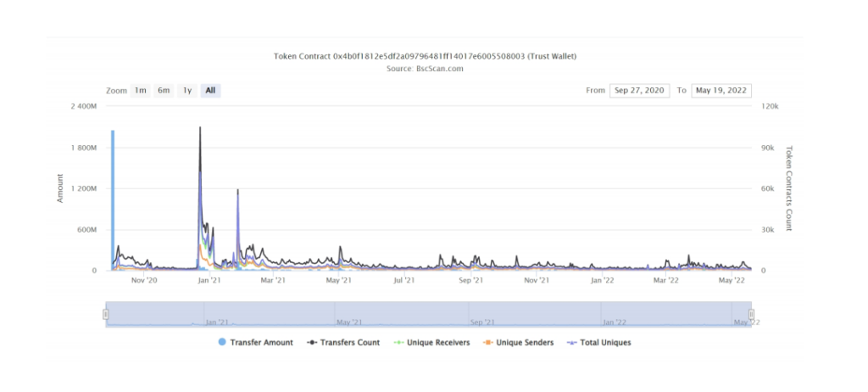Image resolution: width=868 pixels, height=392 pixels.
Task: Toggle Transfers Count series in legend
Action: [343, 343]
